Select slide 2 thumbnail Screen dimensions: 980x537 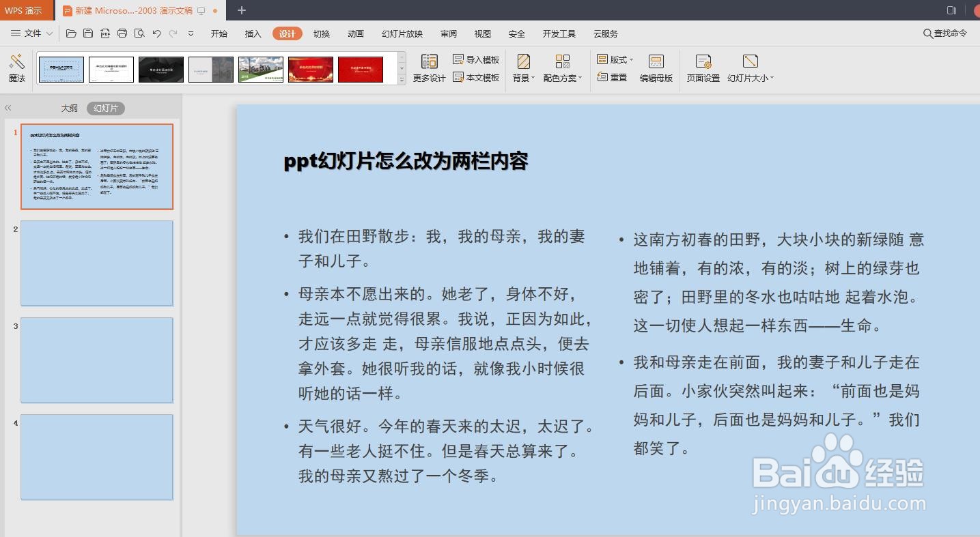click(x=97, y=263)
